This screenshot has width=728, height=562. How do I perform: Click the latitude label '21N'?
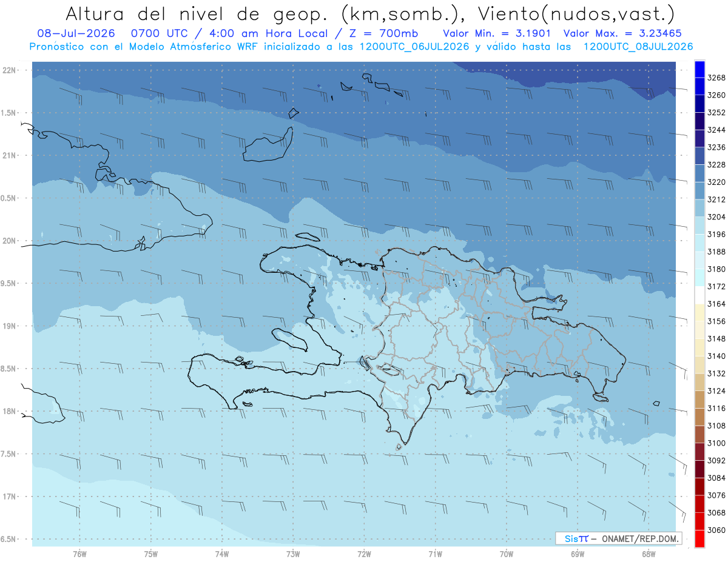click(x=8, y=155)
